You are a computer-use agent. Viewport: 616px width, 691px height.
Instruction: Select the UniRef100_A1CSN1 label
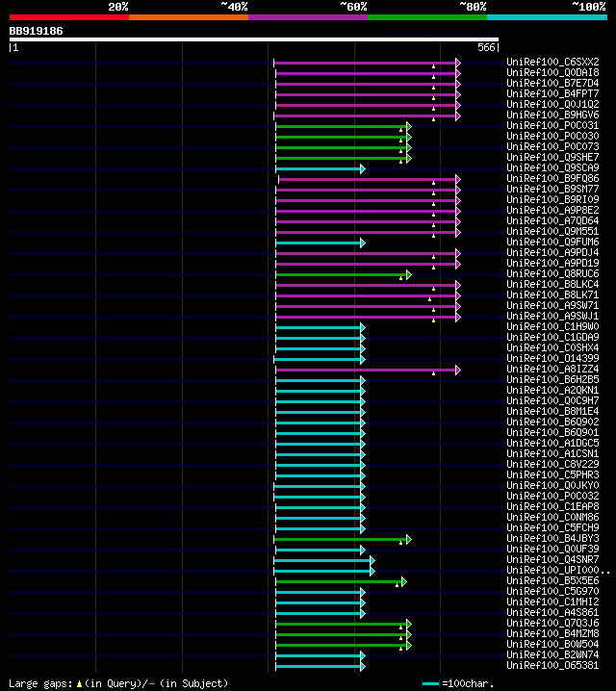tap(552, 453)
